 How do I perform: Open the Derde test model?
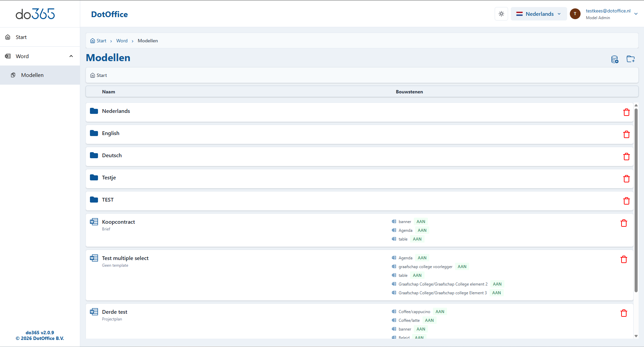tap(114, 312)
